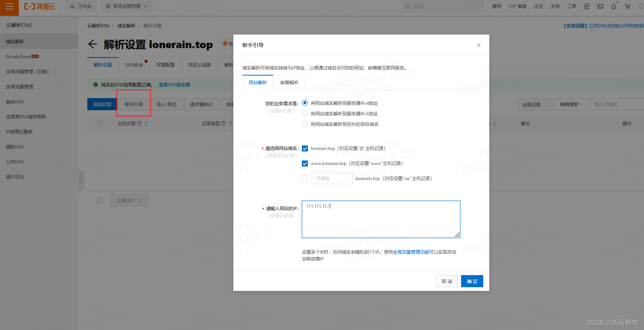
Task: Click the 云解析DNS breadcrumb link
Action: coord(99,26)
